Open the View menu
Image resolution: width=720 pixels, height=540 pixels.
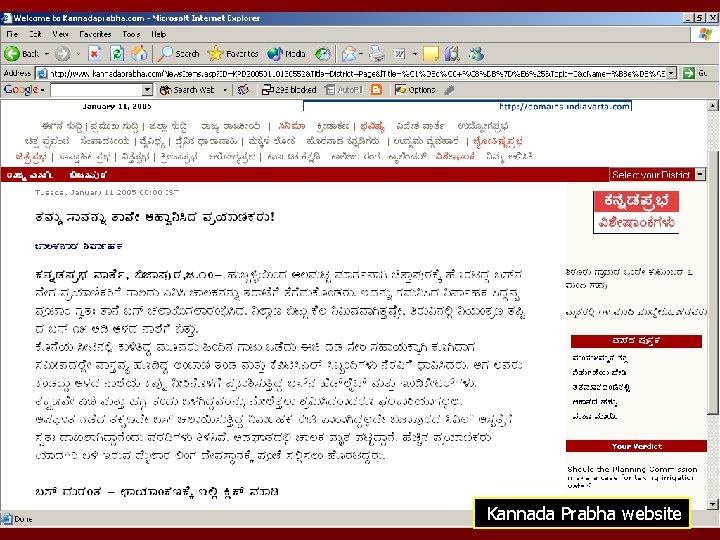click(60, 34)
